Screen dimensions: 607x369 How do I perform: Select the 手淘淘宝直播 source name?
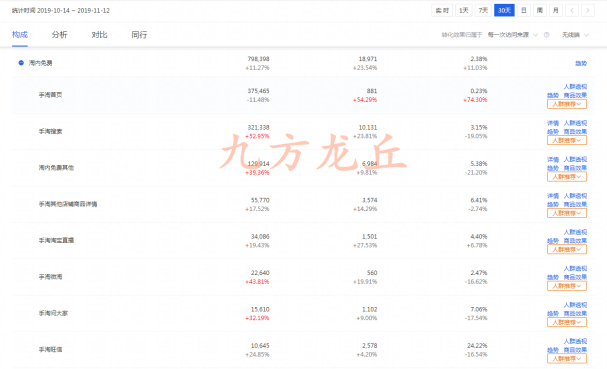click(x=56, y=240)
